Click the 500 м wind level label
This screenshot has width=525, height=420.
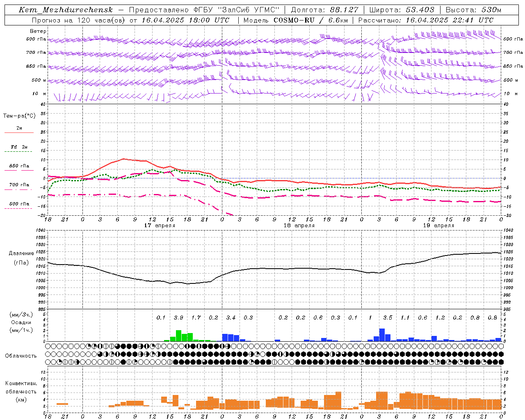(39, 80)
